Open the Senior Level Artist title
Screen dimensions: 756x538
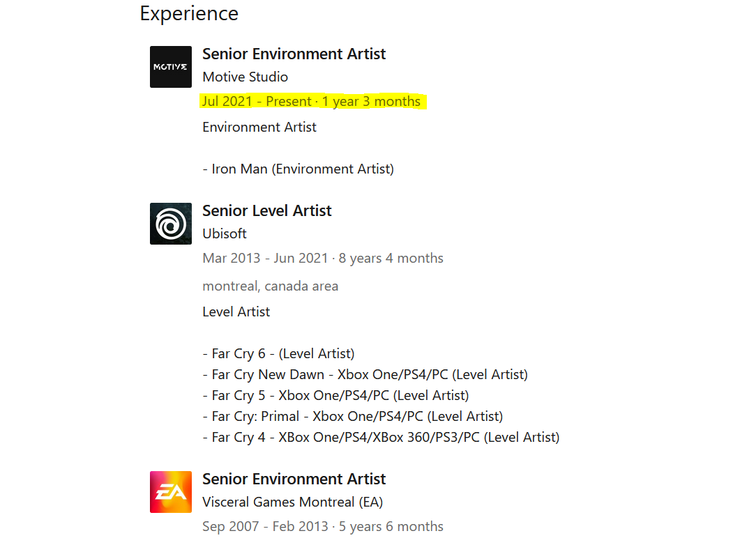click(266, 211)
